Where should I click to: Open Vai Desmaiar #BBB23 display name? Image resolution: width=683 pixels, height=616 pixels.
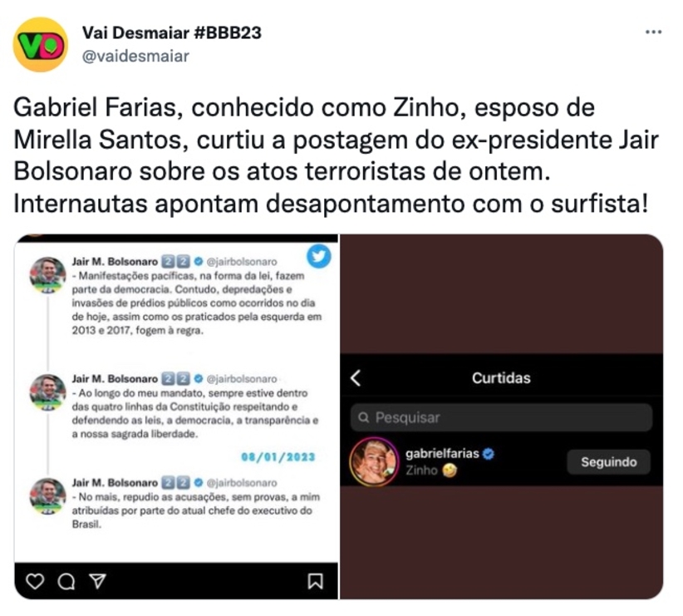tap(172, 32)
